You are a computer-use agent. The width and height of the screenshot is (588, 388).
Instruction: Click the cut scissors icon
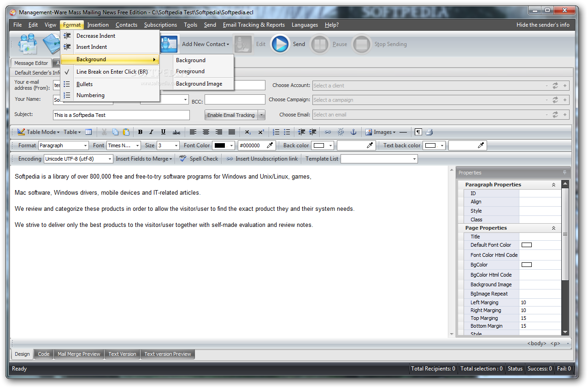(x=104, y=132)
